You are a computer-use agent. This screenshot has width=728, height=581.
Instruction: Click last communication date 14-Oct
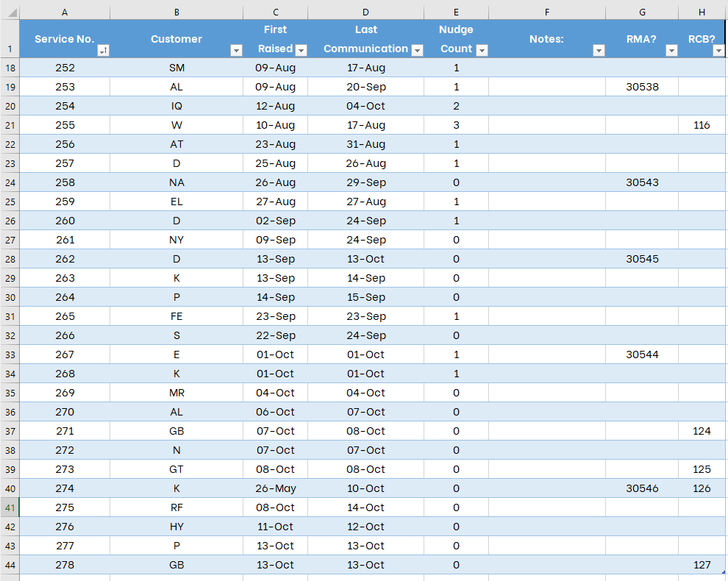(366, 507)
